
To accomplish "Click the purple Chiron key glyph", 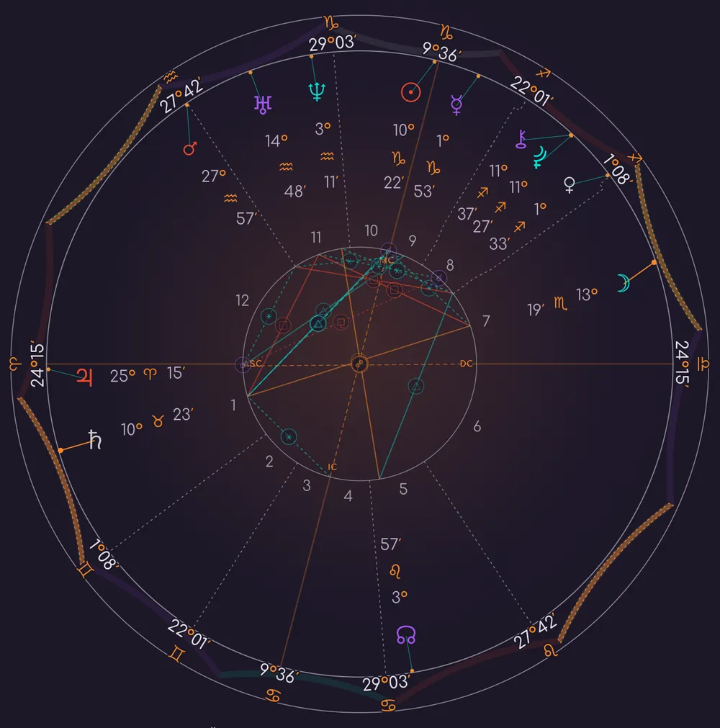I will pos(521,140).
